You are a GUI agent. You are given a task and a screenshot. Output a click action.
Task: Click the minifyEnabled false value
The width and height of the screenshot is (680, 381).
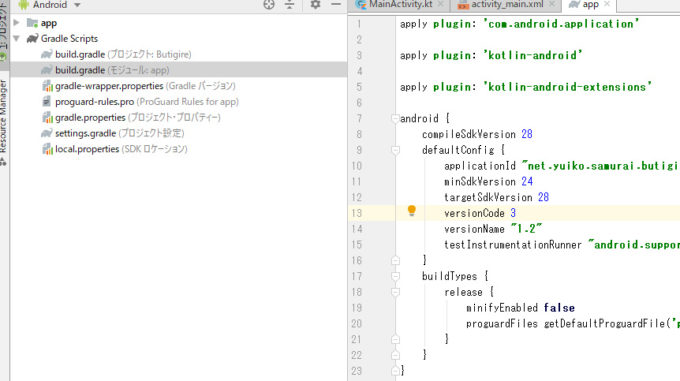[559, 308]
